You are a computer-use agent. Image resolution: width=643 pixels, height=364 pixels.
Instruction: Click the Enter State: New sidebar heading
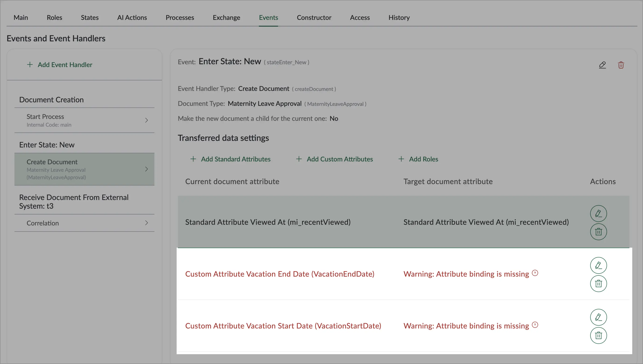pyautogui.click(x=47, y=145)
